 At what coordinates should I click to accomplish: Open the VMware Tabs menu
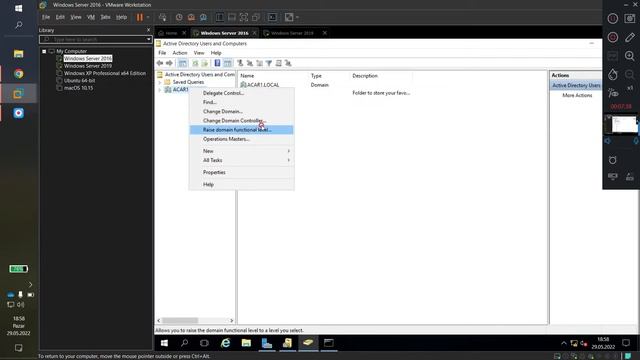coord(105,17)
